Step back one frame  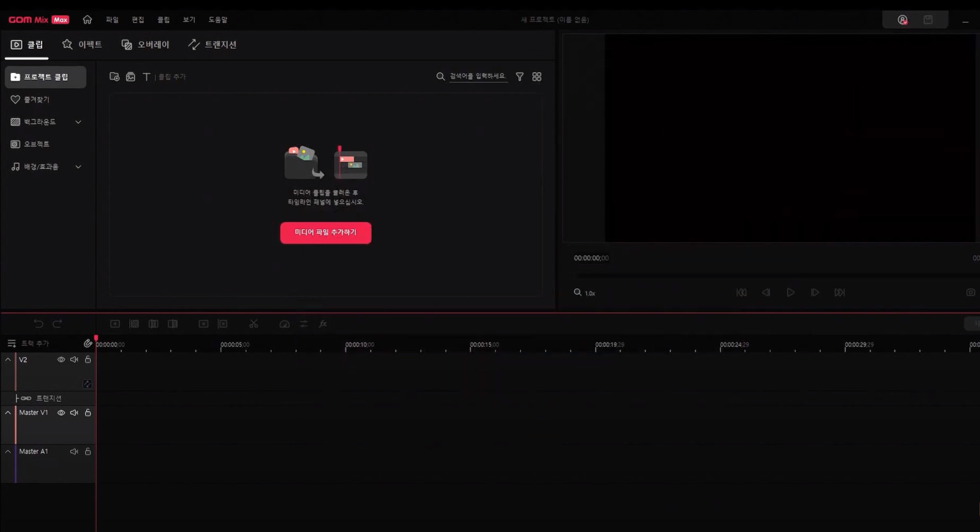(x=766, y=293)
